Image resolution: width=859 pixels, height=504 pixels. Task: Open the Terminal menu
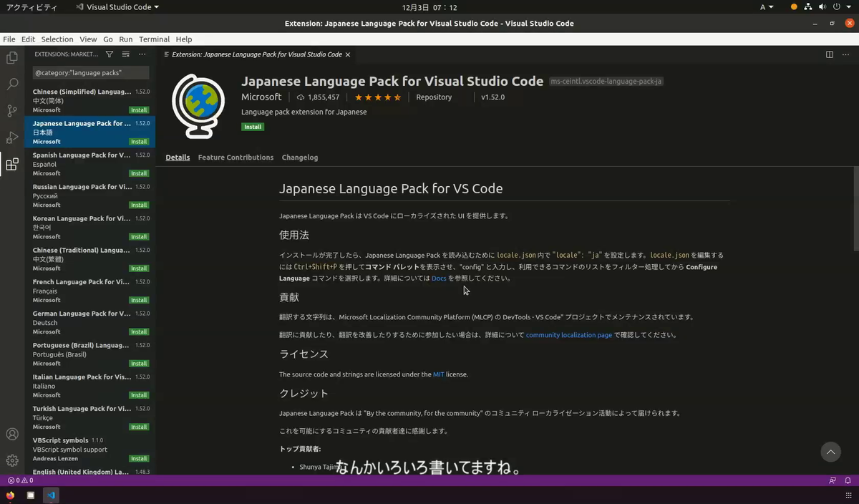(x=154, y=39)
